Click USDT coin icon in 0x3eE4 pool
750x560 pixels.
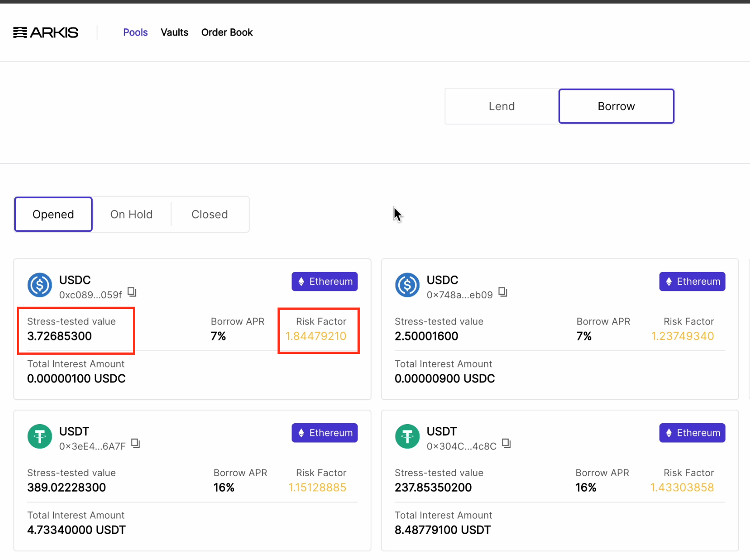(x=40, y=436)
